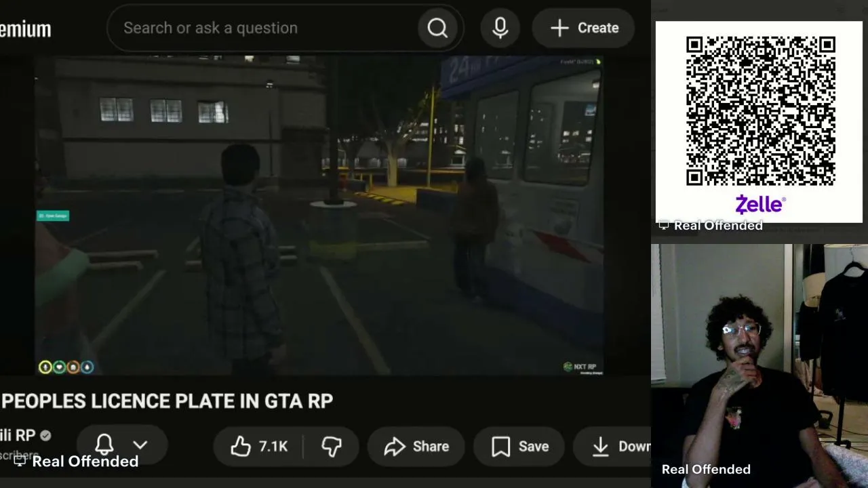This screenshot has height=488, width=868.
Task: Expand the notification options chevron
Action: (140, 445)
